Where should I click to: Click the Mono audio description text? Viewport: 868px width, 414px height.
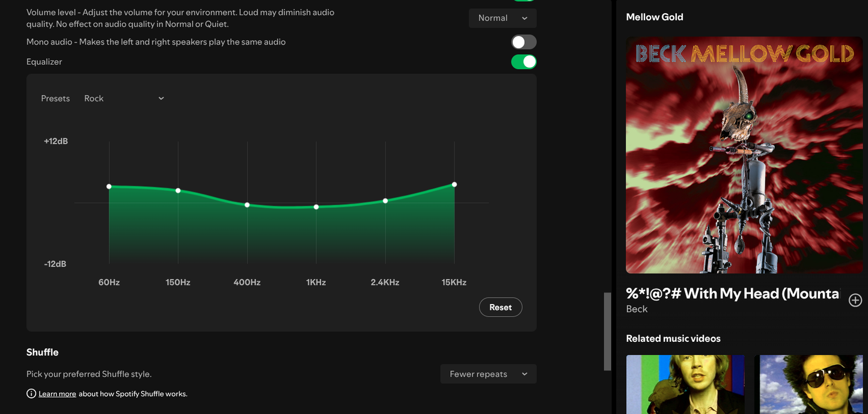point(156,42)
